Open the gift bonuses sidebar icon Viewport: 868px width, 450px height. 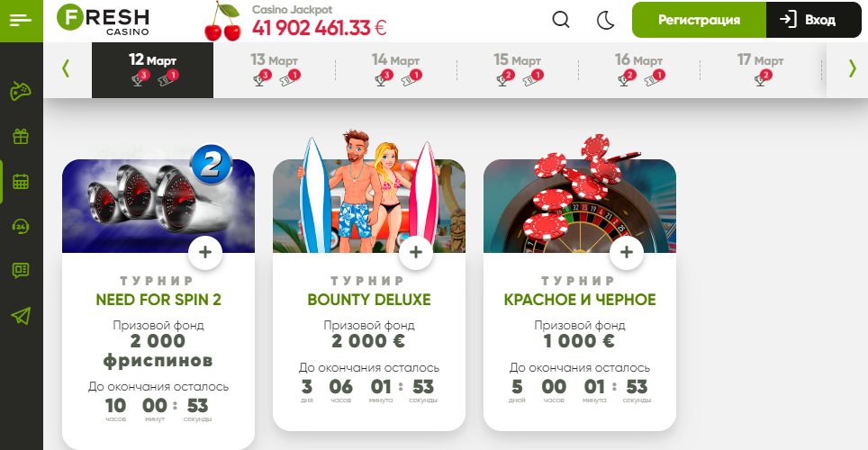click(x=21, y=136)
